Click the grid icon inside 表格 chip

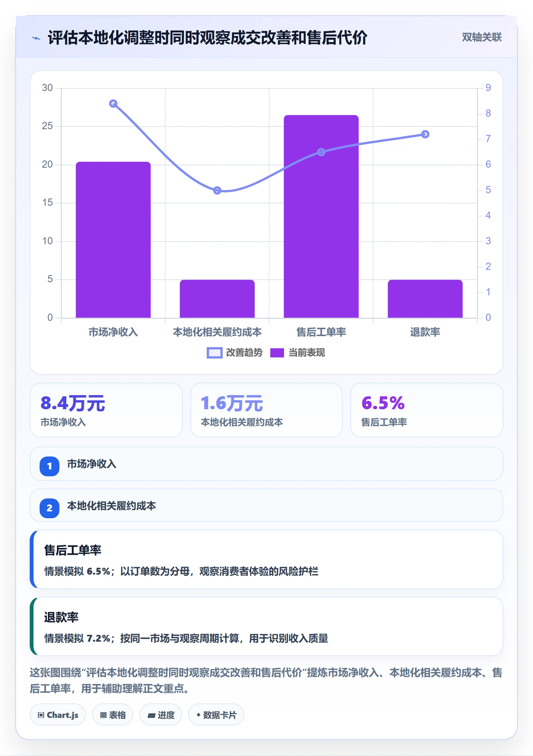103,715
